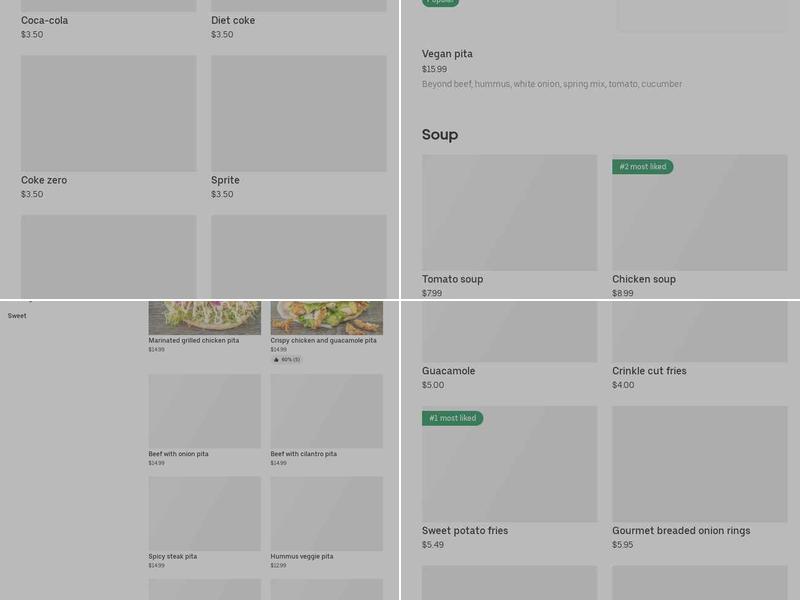Choose Beef with cilantro pita
Image resolution: width=800 pixels, height=600 pixels.
tap(304, 454)
